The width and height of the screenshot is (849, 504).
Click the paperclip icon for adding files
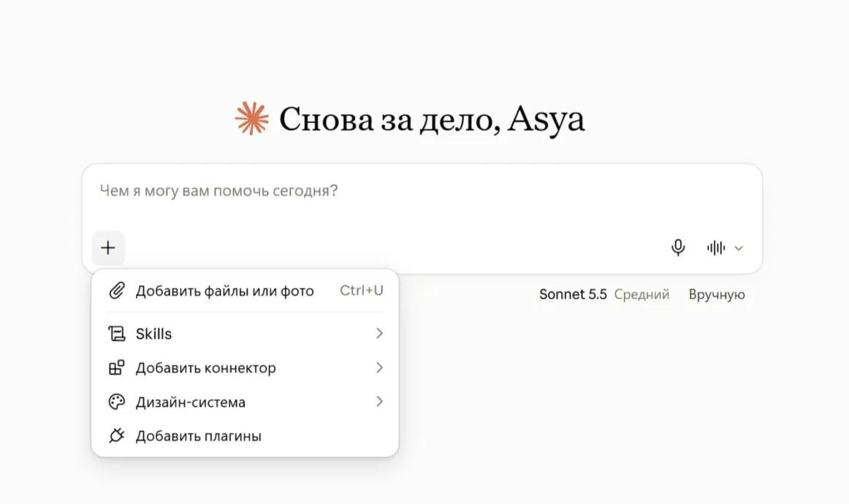tap(117, 291)
